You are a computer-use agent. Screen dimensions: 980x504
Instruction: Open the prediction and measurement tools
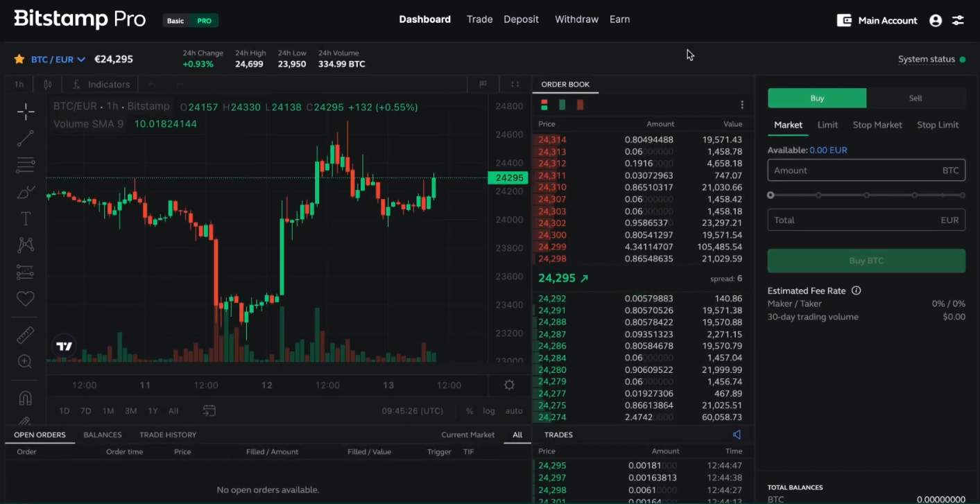(26, 272)
